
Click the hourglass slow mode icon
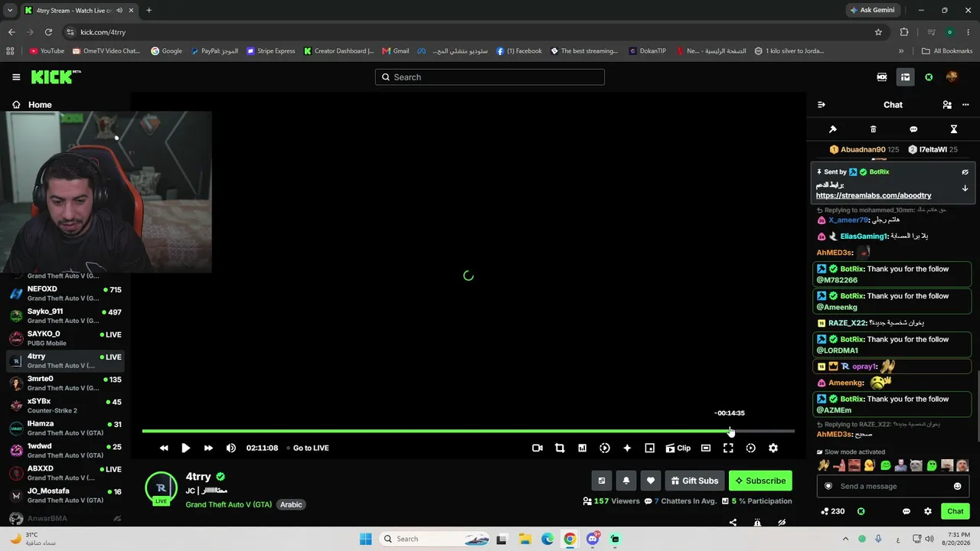[954, 129]
